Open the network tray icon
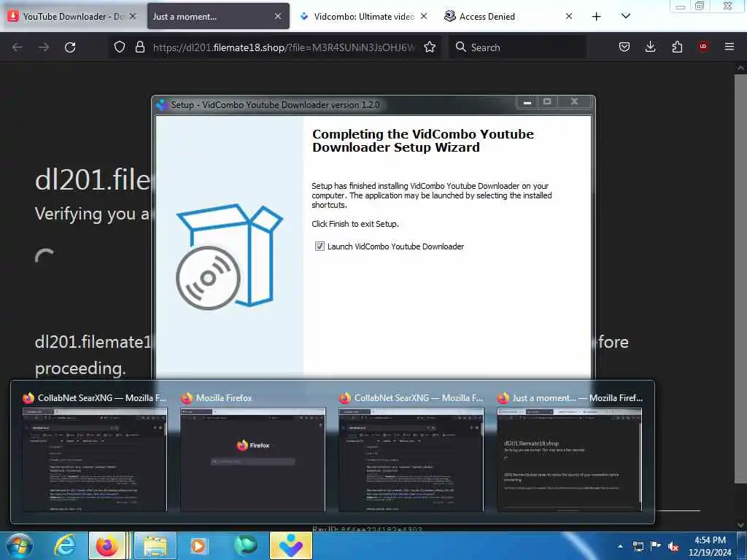The image size is (747, 560). pyautogui.click(x=638, y=546)
